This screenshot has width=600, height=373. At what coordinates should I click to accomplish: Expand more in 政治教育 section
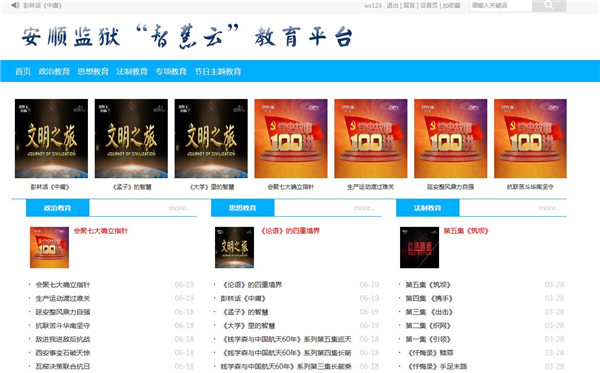click(179, 208)
